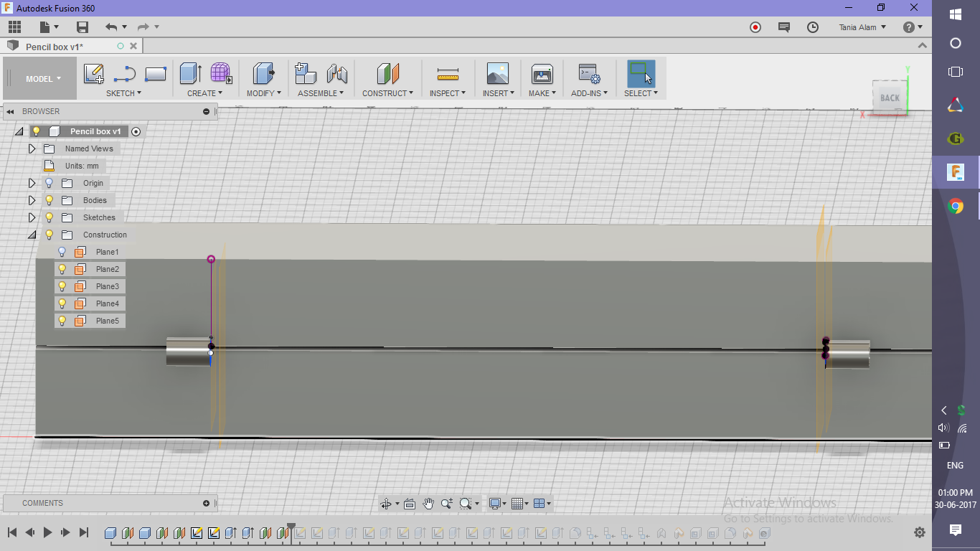Open the Grid and Snaps dropdown

pos(521,504)
